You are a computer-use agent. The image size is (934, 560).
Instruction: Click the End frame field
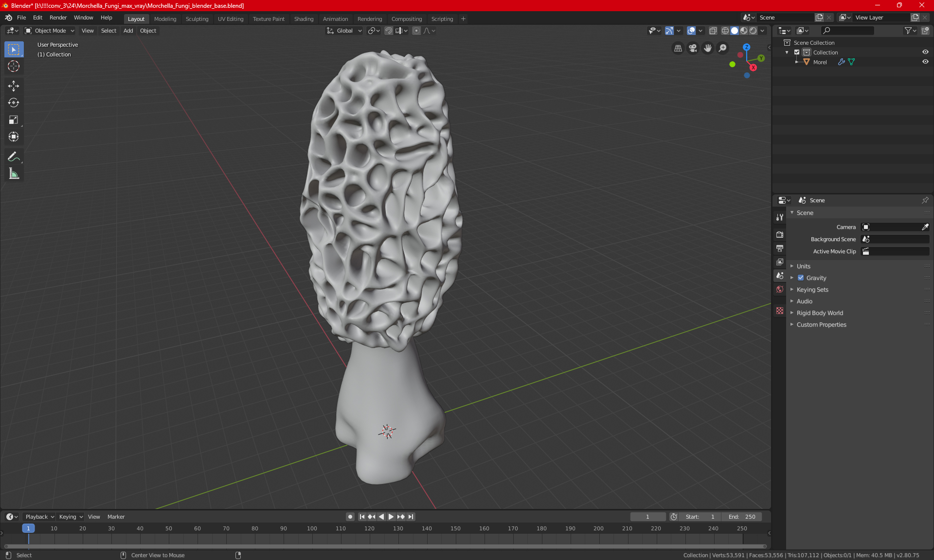pos(742,517)
